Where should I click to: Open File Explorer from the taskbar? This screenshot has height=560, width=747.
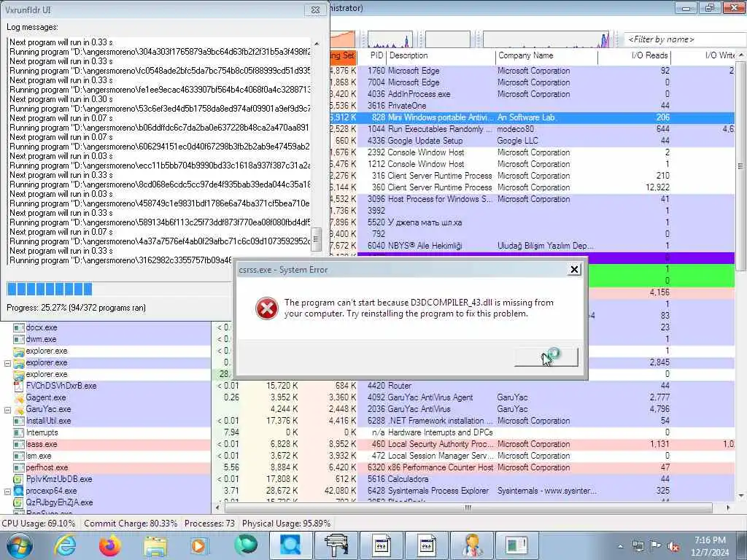pos(155,545)
